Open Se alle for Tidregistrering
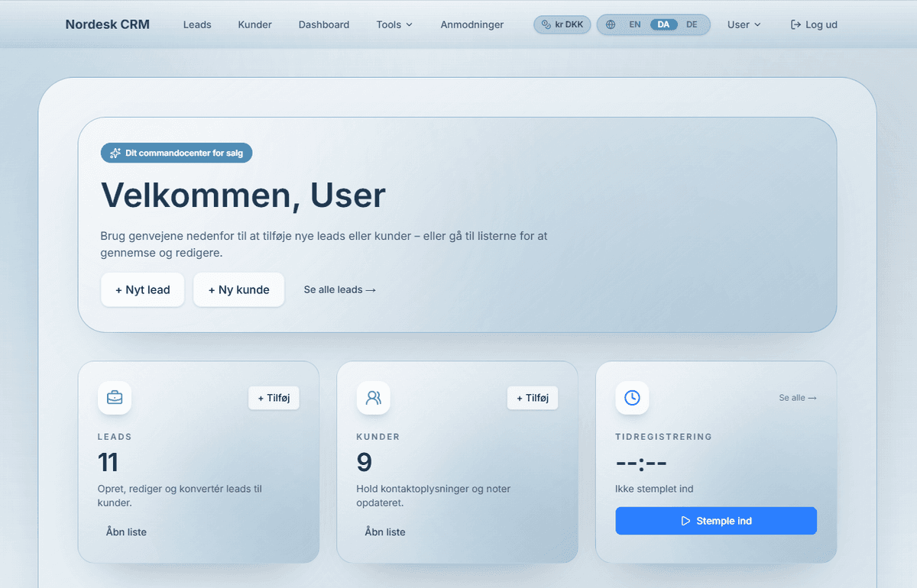The height and width of the screenshot is (588, 917). pos(797,397)
